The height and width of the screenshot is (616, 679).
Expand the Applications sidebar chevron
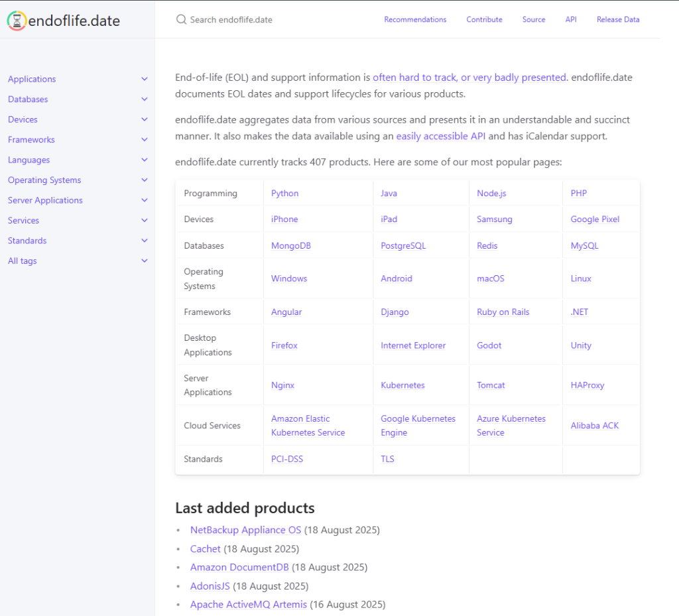click(x=145, y=79)
